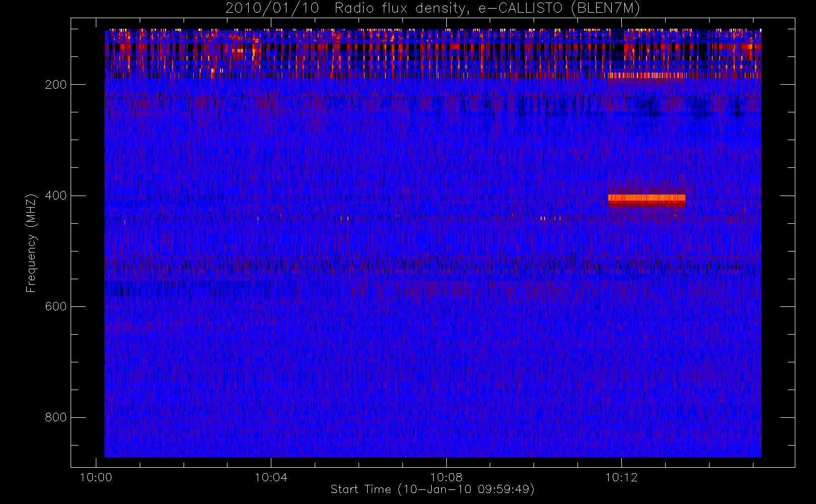816x504 pixels.
Task: Click the 10:08 time tick label
Action: 446,477
